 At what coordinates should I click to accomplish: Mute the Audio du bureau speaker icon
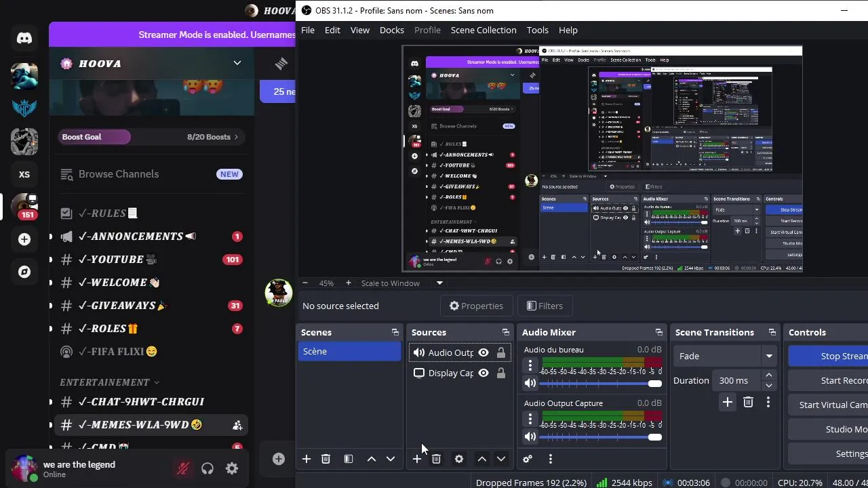point(530,383)
